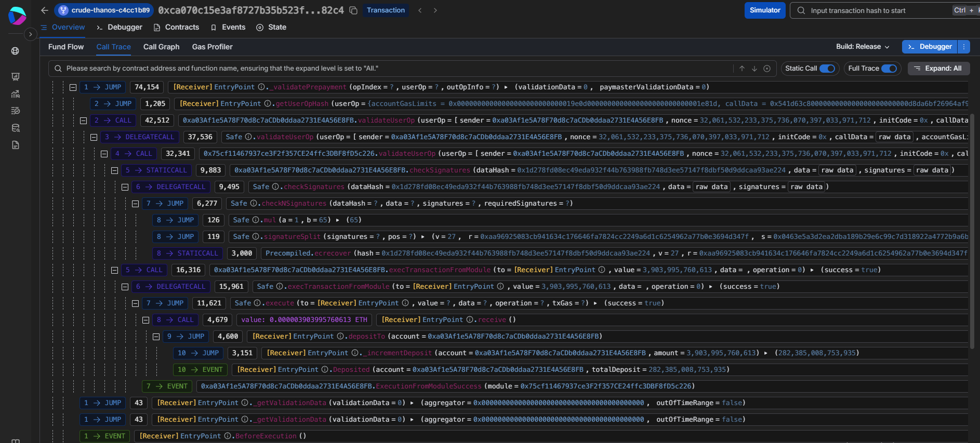This screenshot has width=980, height=443.
Task: Click the vertical scrollbar of the trace
Action: coord(972,231)
